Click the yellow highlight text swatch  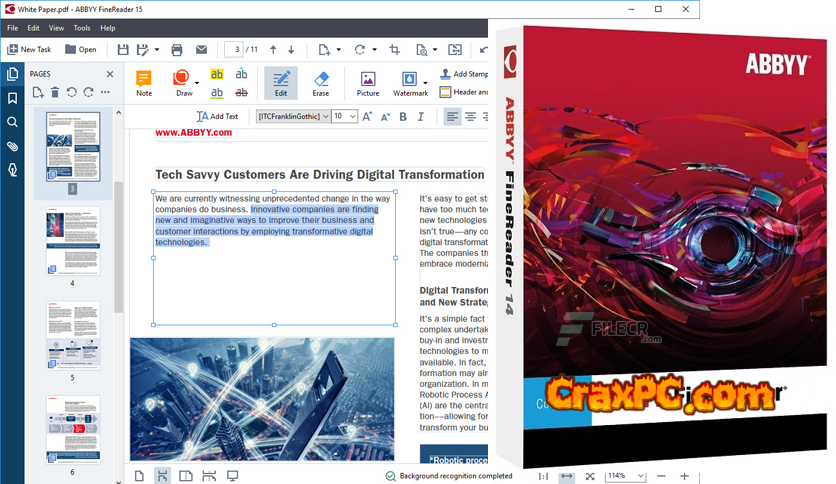215,75
